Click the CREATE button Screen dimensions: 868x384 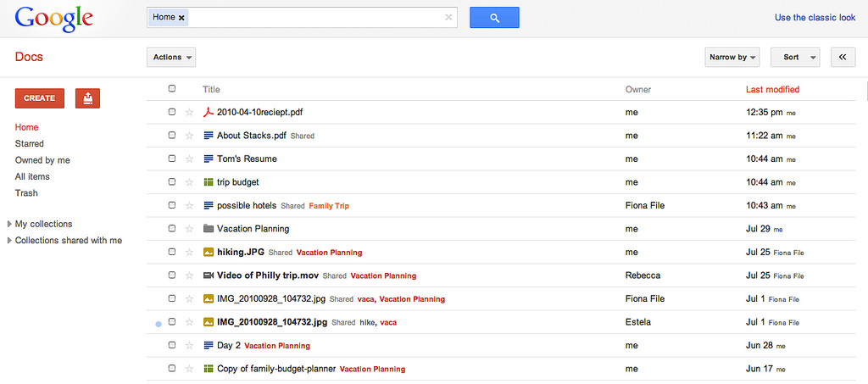point(39,98)
